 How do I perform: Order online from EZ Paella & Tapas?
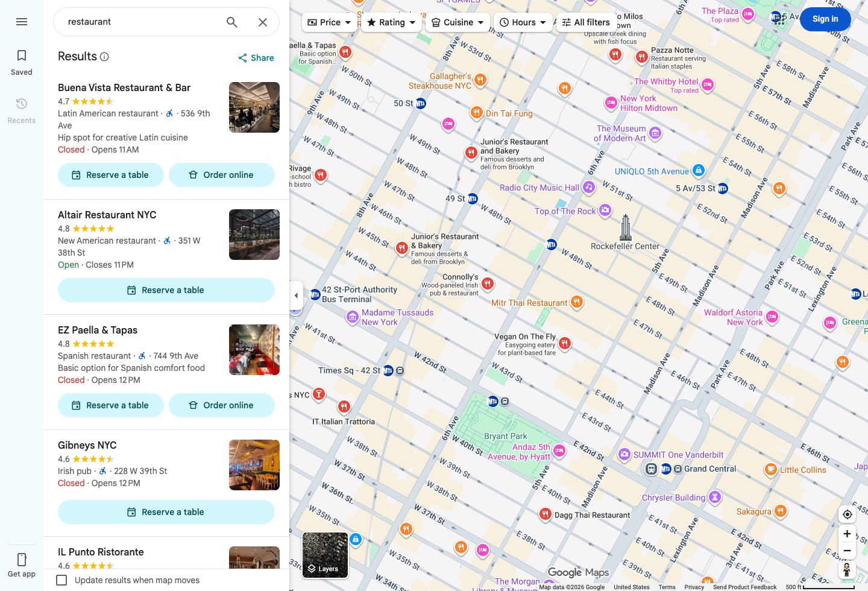[222, 405]
